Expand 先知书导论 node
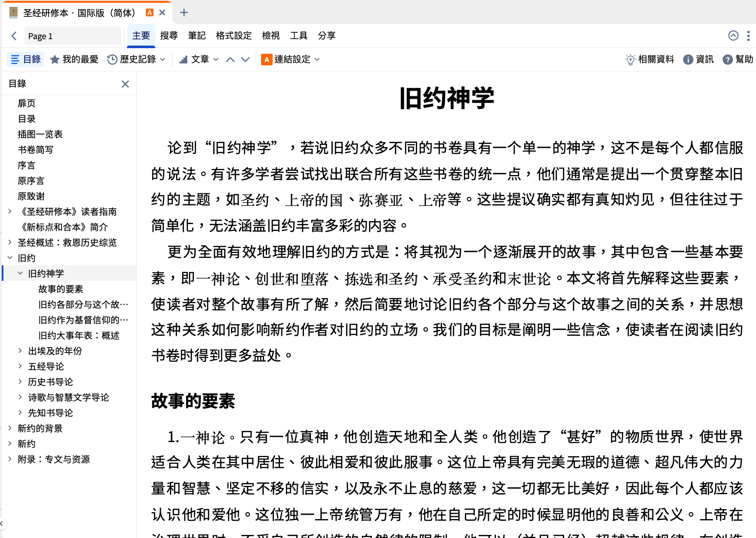Image resolution: width=756 pixels, height=538 pixels. pos(20,412)
